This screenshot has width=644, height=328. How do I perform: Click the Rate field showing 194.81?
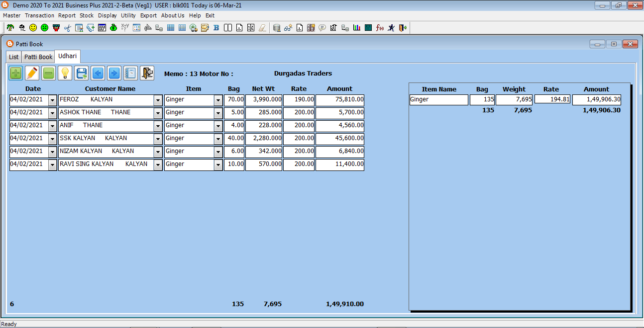(x=552, y=99)
